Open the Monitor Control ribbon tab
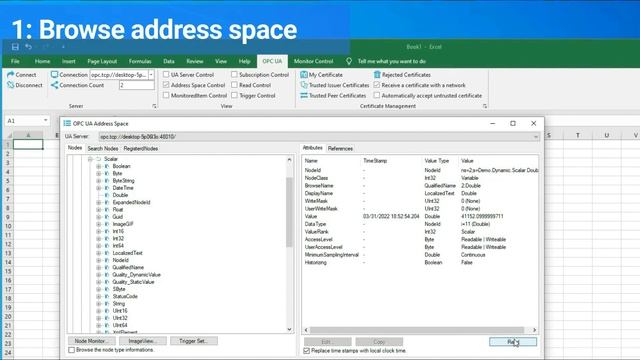640x360 pixels. [x=313, y=61]
